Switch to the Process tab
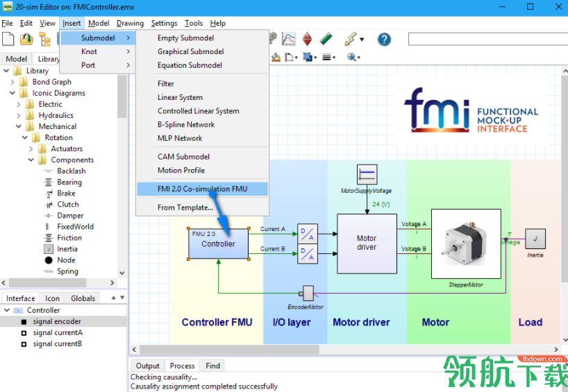The height and width of the screenshot is (392, 568). coord(182,366)
